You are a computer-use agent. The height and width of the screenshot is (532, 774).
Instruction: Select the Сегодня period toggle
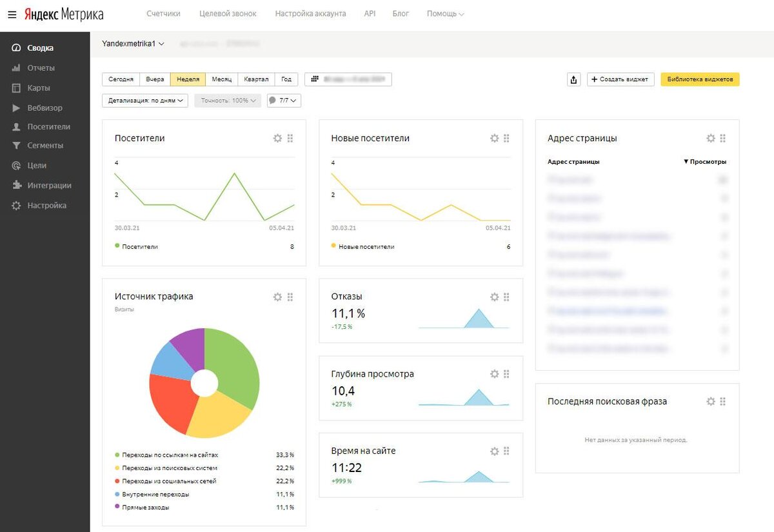pyautogui.click(x=121, y=79)
